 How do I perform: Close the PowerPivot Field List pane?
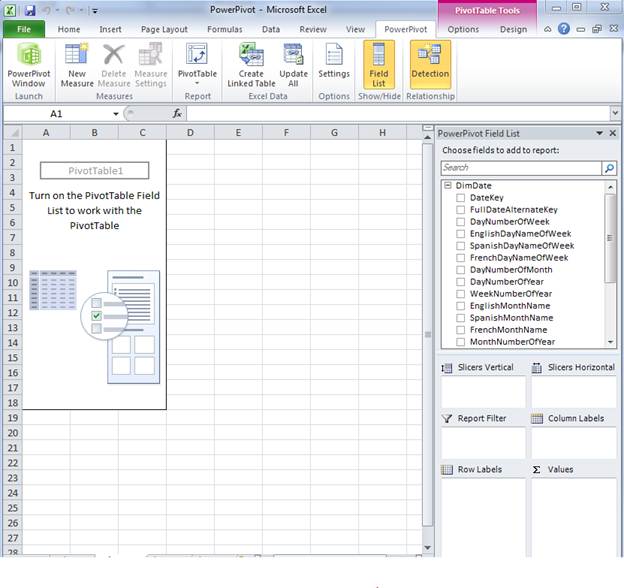click(x=613, y=133)
